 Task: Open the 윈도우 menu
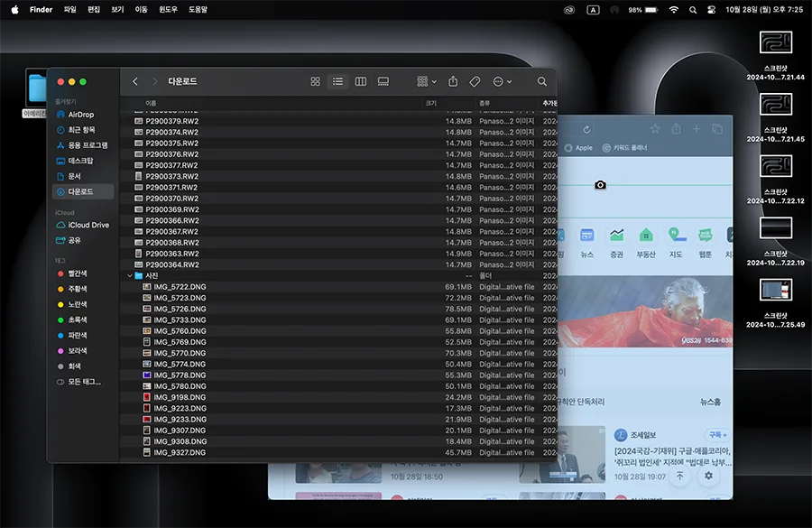click(x=169, y=9)
